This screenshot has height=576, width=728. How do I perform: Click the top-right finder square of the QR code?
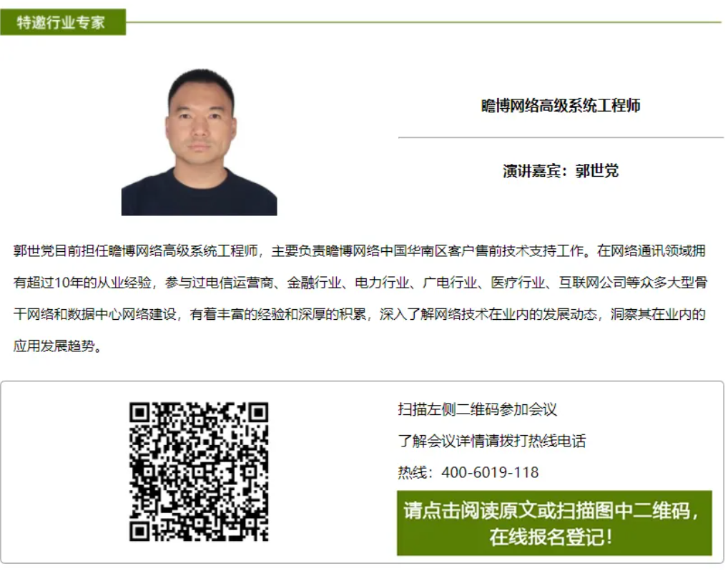tap(258, 412)
